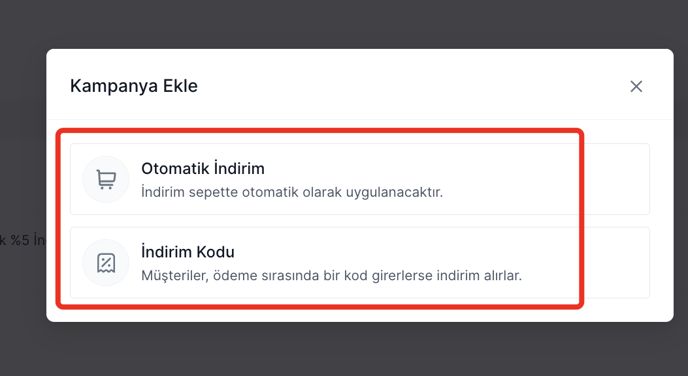The width and height of the screenshot is (688, 376).
Task: Click the percent receipt discount icon
Action: [106, 262]
